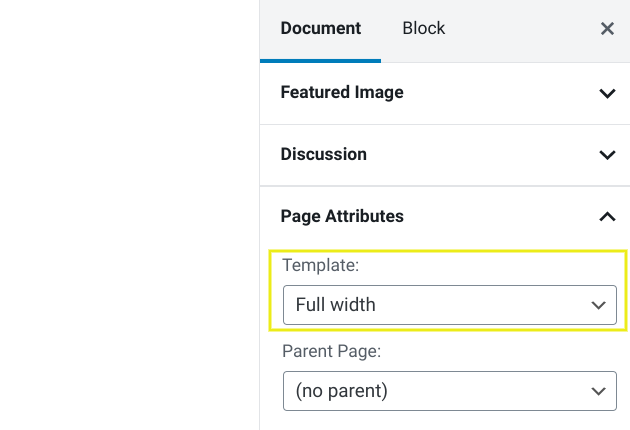Screen dimensions: 630x430
Task: Click the "(no parent)" selection text
Action: (x=341, y=390)
